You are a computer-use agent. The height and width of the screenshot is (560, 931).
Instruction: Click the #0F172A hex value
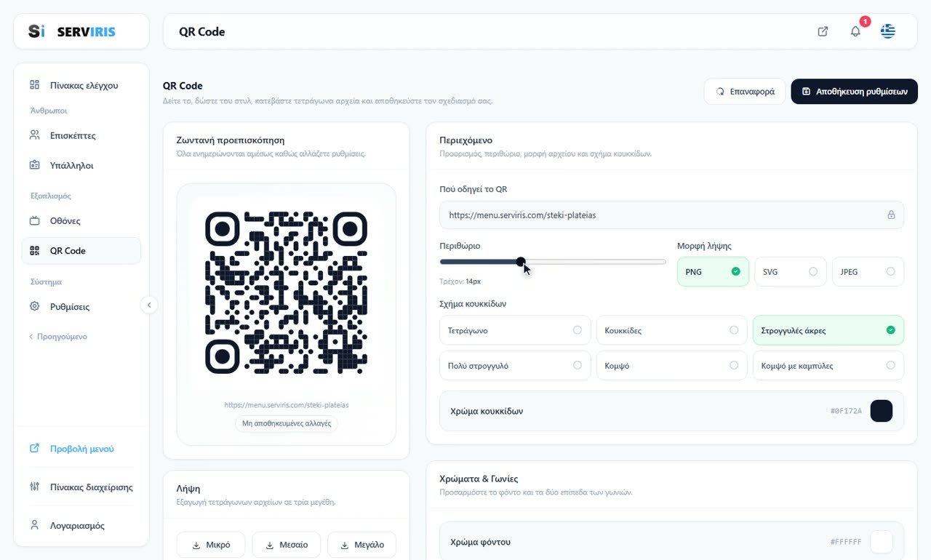846,411
